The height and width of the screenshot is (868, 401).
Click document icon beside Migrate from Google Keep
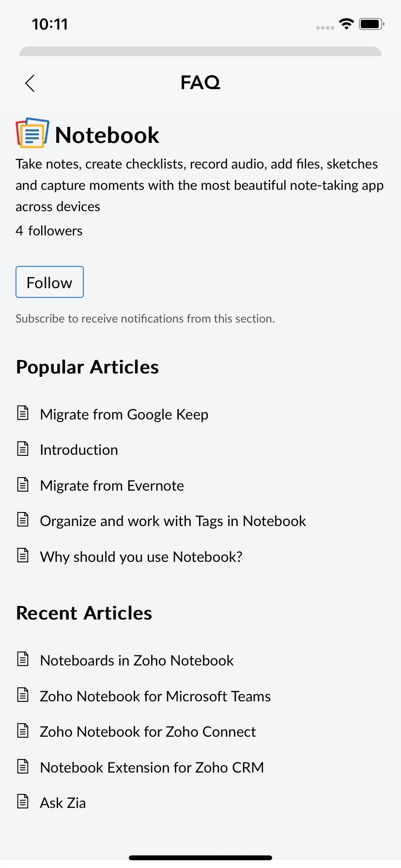click(x=23, y=413)
